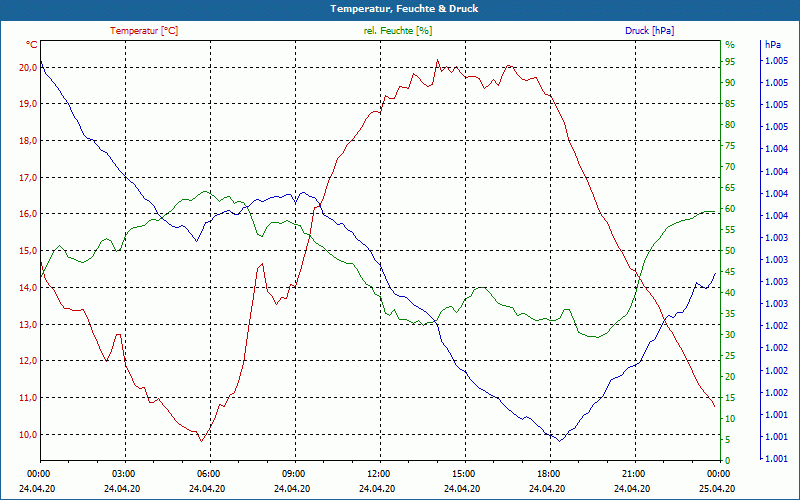Click the 18:00 time axis label
This screenshot has width=800, height=500.
click(x=548, y=473)
